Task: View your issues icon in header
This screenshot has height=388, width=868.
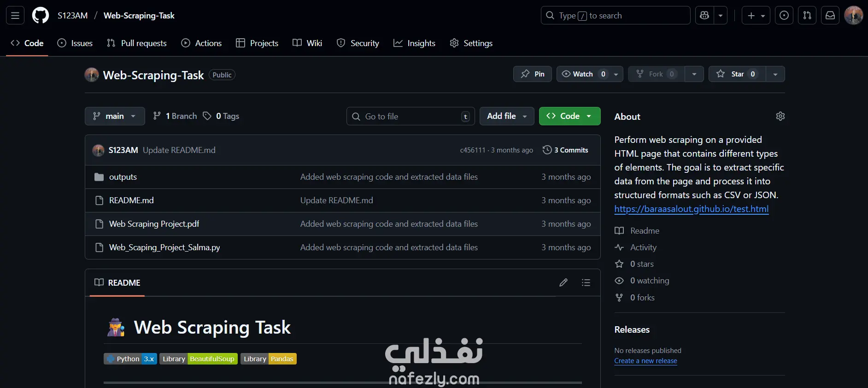Action: [x=784, y=16]
